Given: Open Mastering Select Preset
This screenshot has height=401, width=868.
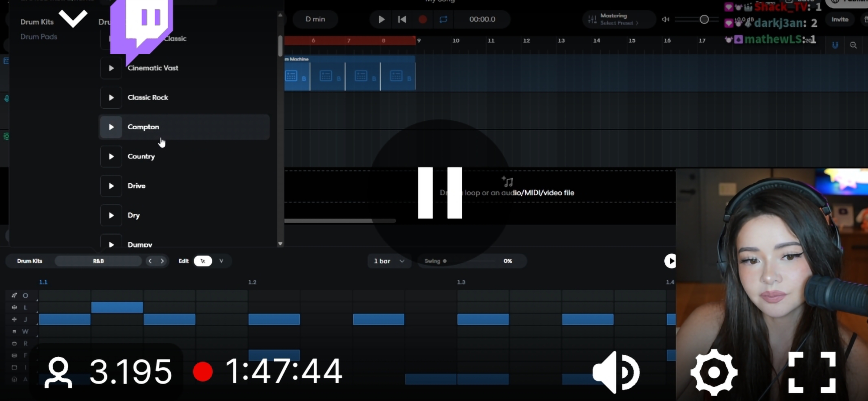Looking at the screenshot, I should coord(619,19).
